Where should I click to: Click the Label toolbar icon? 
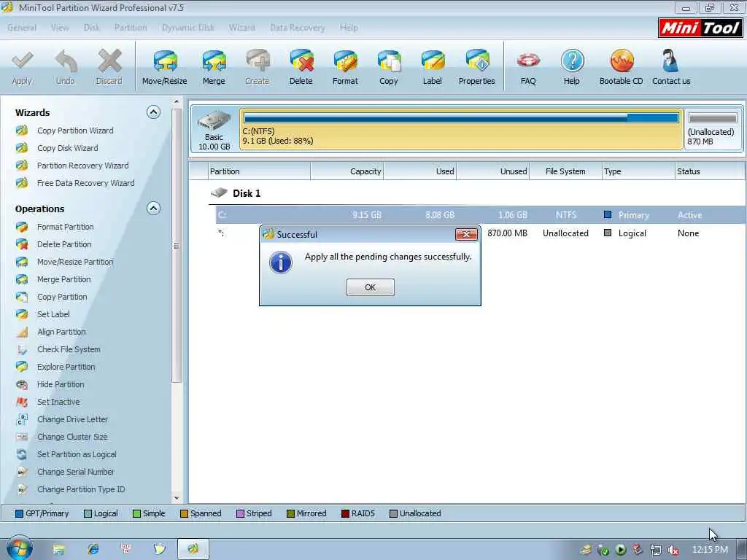[x=432, y=68]
